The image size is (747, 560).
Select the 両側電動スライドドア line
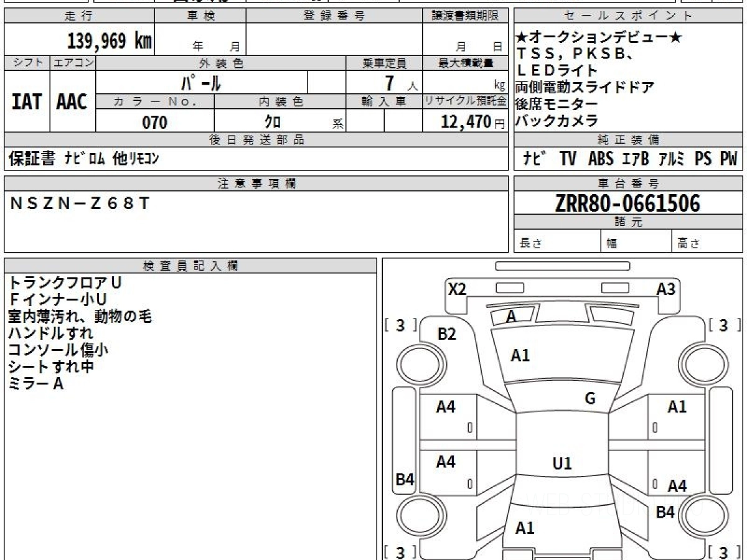tap(585, 88)
